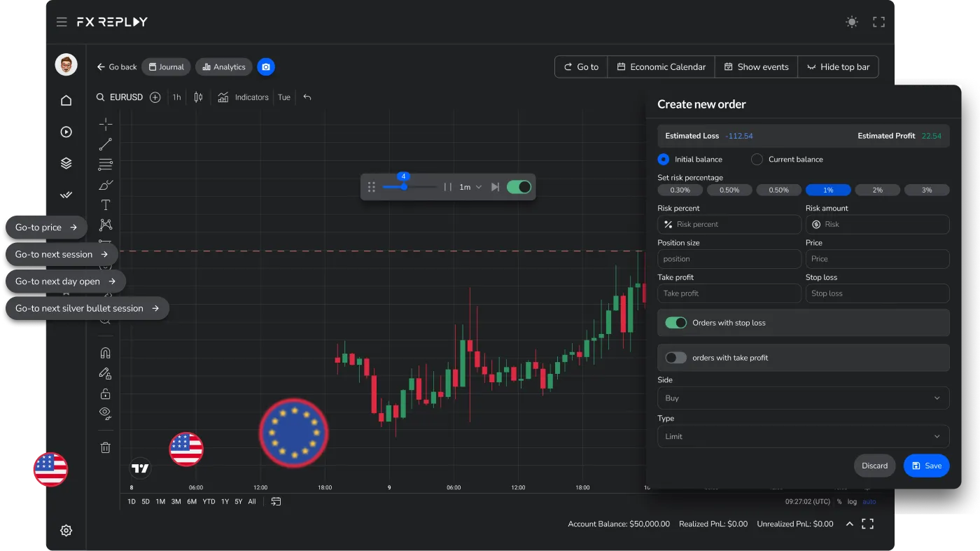This screenshot has height=551, width=980.
Task: Lock drawing mode with the pencil lock icon
Action: pyautogui.click(x=106, y=373)
